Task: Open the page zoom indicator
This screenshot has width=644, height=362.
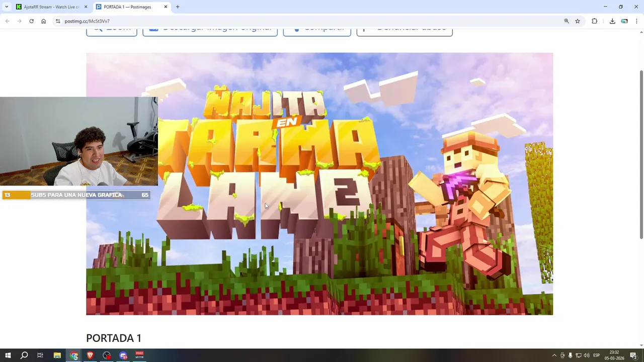Action: (x=567, y=21)
